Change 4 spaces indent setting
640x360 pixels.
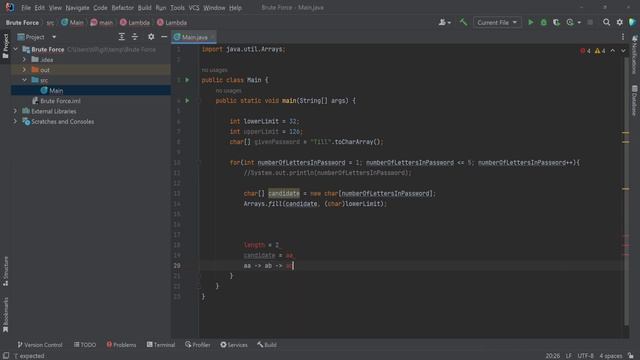click(x=611, y=356)
